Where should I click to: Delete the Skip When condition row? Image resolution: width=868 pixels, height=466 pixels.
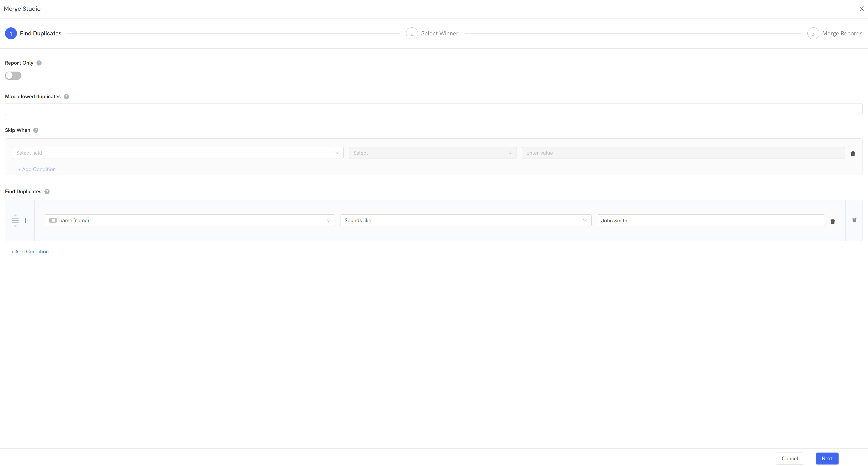click(853, 154)
